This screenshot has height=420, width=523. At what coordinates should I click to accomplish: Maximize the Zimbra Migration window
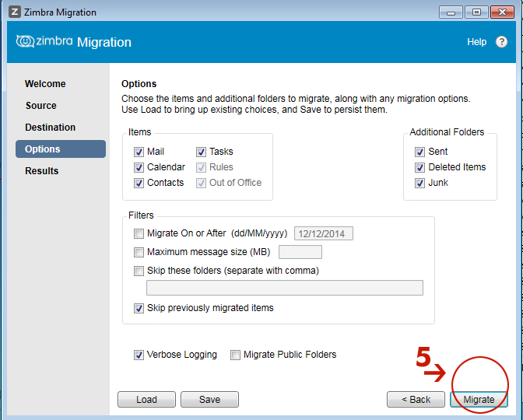(476, 12)
